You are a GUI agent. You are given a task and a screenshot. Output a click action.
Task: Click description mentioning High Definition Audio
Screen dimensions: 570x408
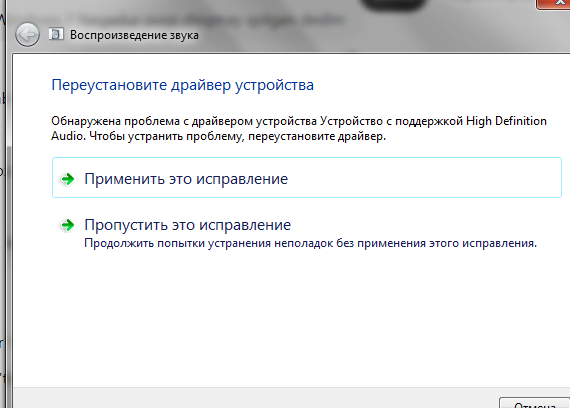pyautogui.click(x=299, y=128)
